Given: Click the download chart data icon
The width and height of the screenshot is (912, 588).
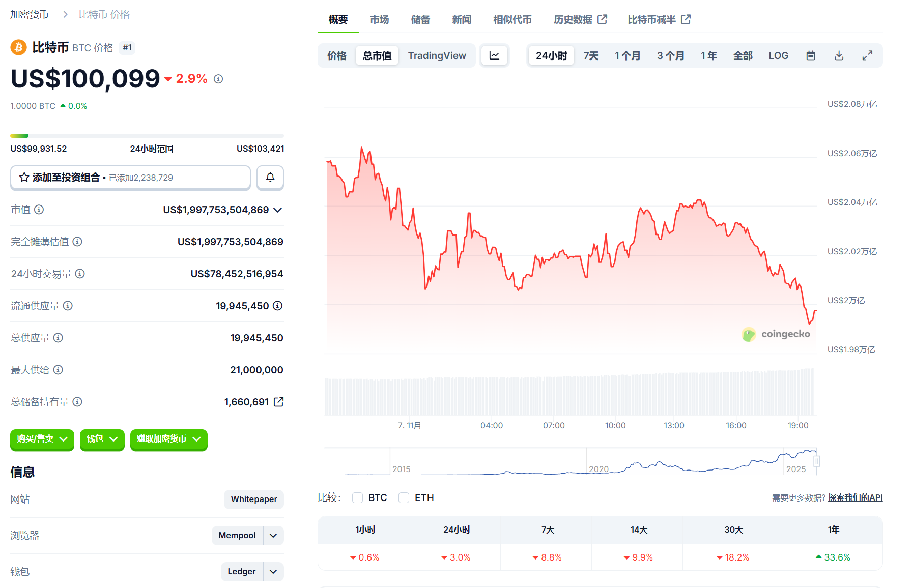Looking at the screenshot, I should click(x=839, y=55).
